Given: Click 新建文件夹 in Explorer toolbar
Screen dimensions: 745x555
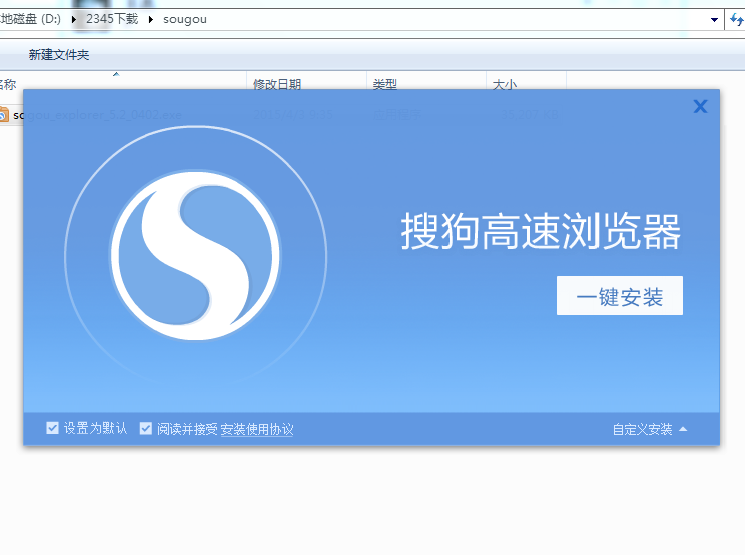Looking at the screenshot, I should point(59,55).
